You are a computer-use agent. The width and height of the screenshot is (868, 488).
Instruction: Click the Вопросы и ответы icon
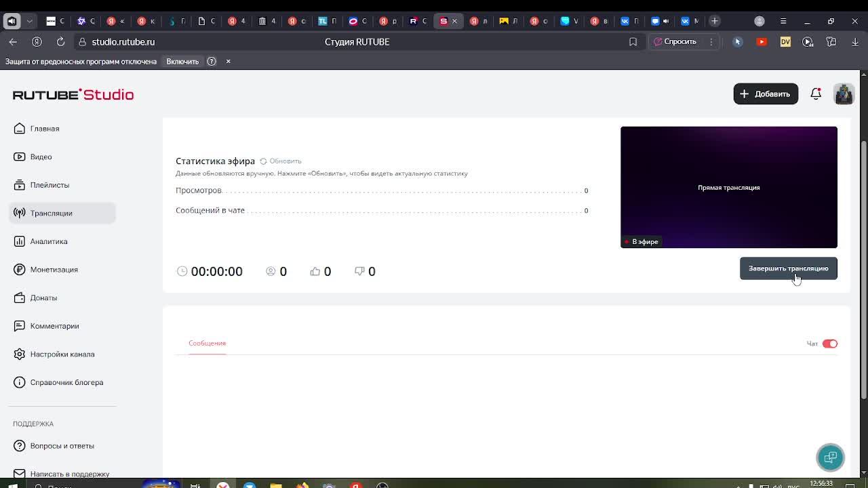19,446
